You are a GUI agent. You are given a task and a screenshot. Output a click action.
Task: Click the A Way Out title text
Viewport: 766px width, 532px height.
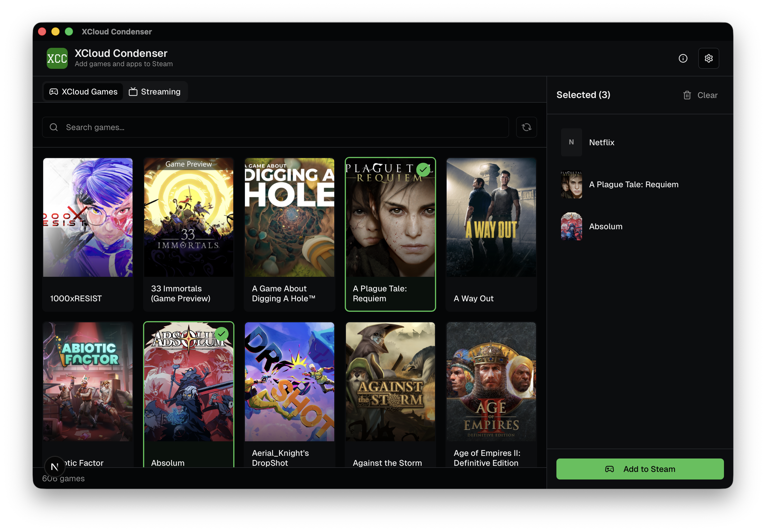[473, 298]
